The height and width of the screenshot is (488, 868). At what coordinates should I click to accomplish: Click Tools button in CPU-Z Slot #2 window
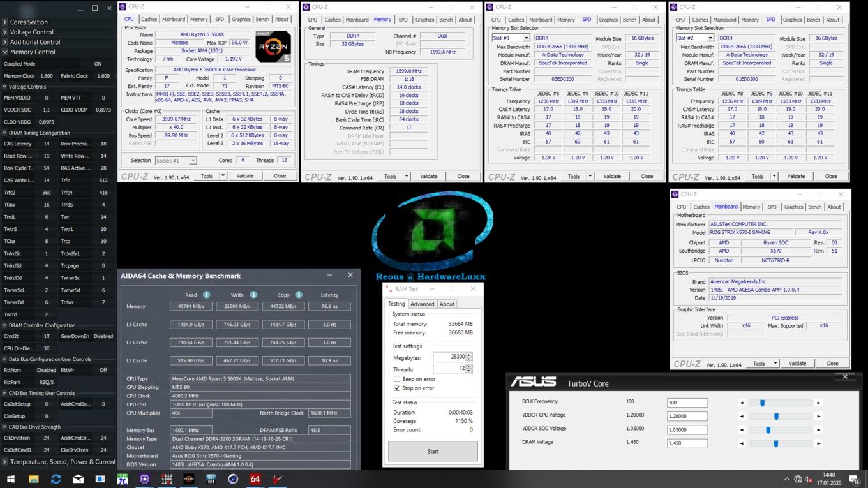point(757,177)
